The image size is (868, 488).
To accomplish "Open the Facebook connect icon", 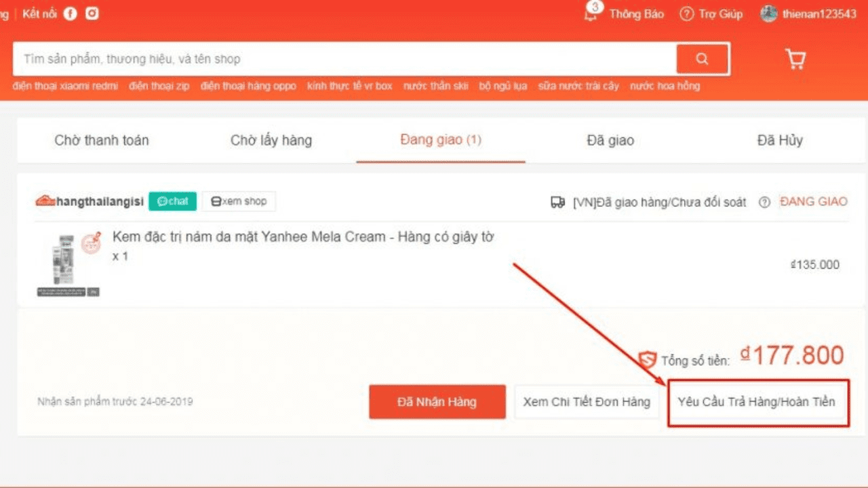I will click(x=71, y=14).
